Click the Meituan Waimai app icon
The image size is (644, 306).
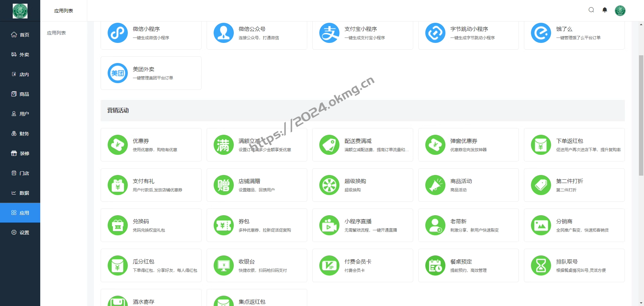(x=117, y=73)
